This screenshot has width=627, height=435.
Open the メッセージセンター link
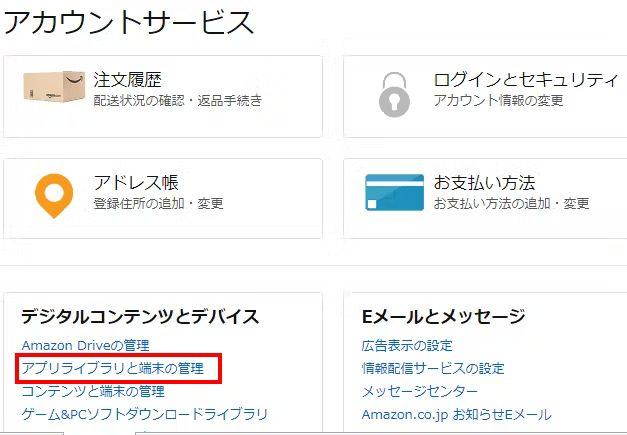(419, 391)
